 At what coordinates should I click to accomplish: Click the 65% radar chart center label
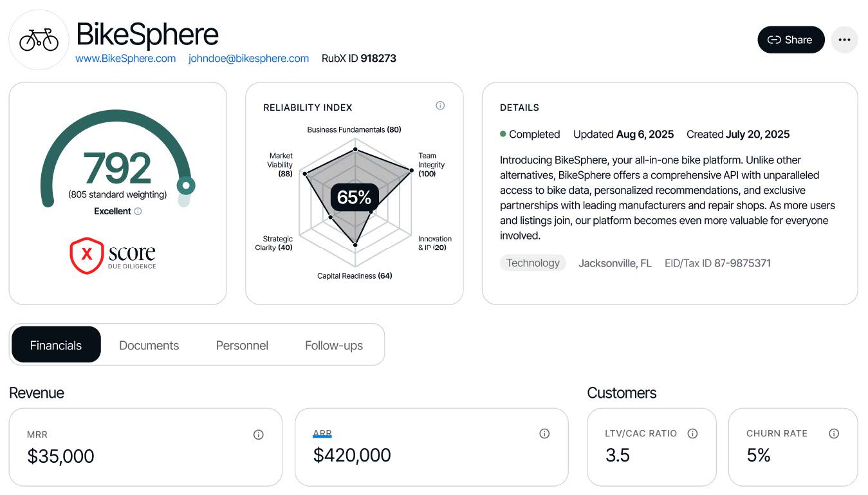click(x=355, y=197)
